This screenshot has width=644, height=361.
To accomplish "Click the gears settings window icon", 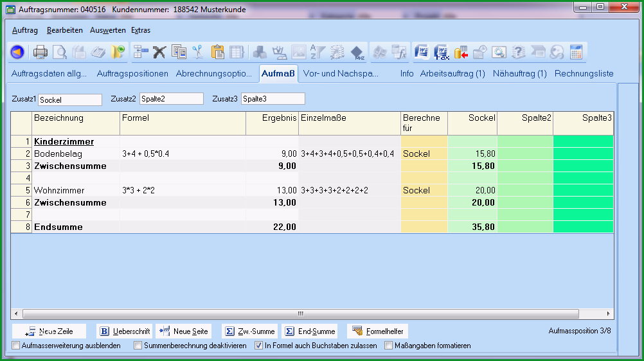I will [499, 52].
